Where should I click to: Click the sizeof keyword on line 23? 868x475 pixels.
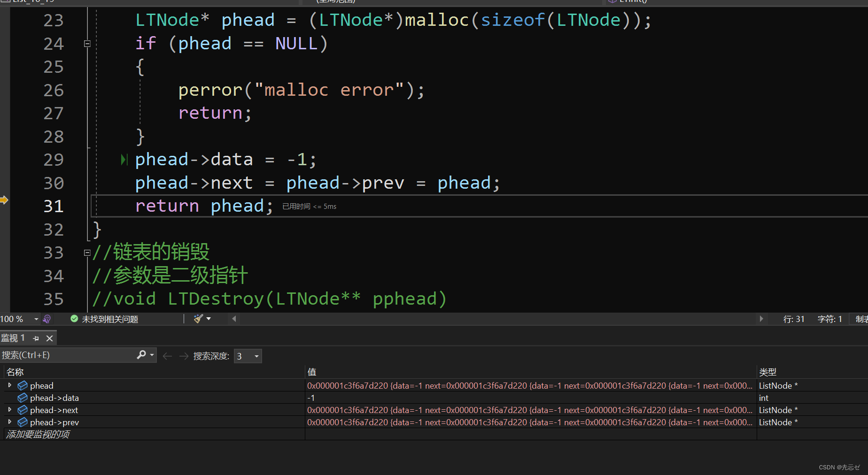coord(513,20)
